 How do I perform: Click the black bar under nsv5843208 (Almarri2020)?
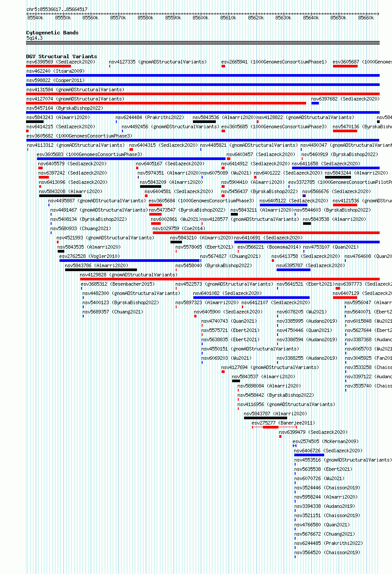(60, 196)
